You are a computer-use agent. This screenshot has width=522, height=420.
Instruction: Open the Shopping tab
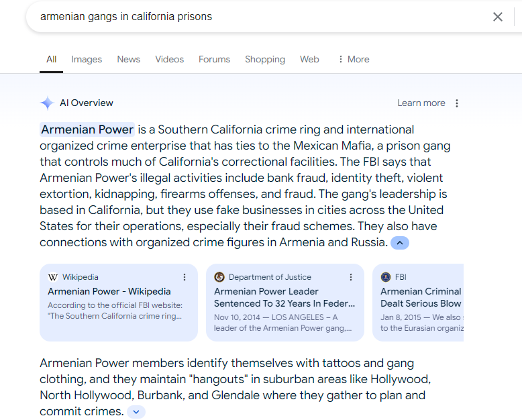[265, 59]
